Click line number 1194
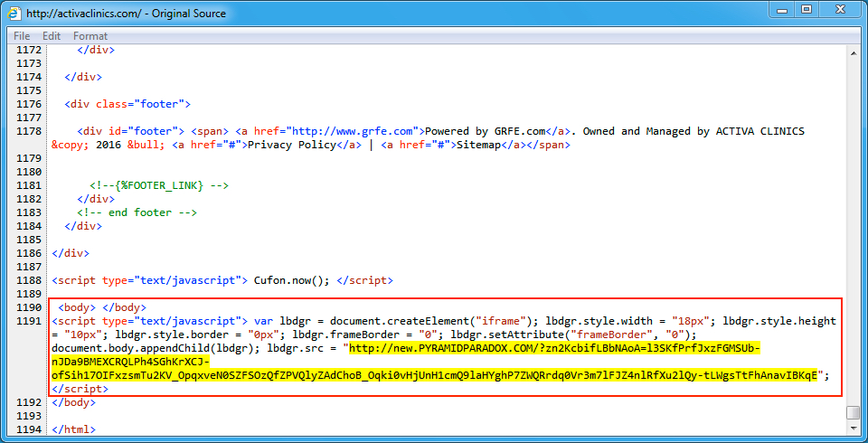The image size is (868, 443). (x=28, y=429)
